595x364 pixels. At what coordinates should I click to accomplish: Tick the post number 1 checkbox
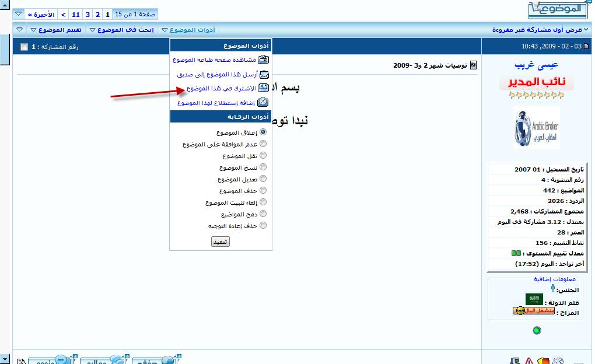coord(24,47)
